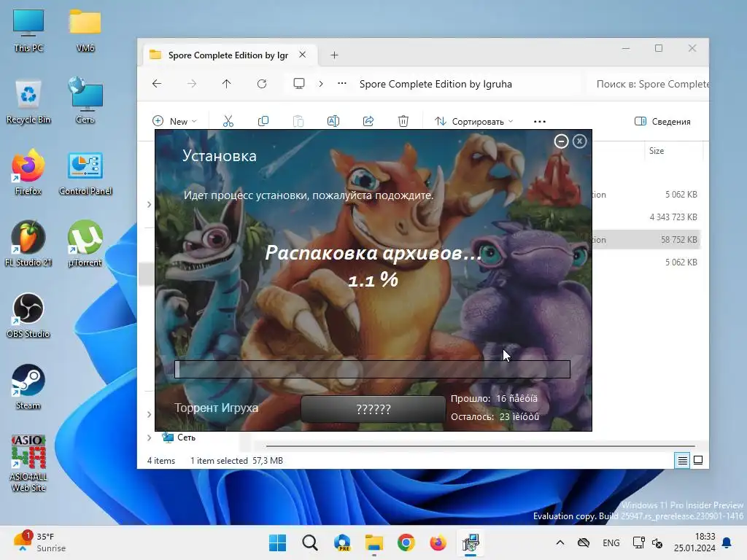747x560 pixels.
Task: Toggle the Сведения details pane
Action: [662, 122]
